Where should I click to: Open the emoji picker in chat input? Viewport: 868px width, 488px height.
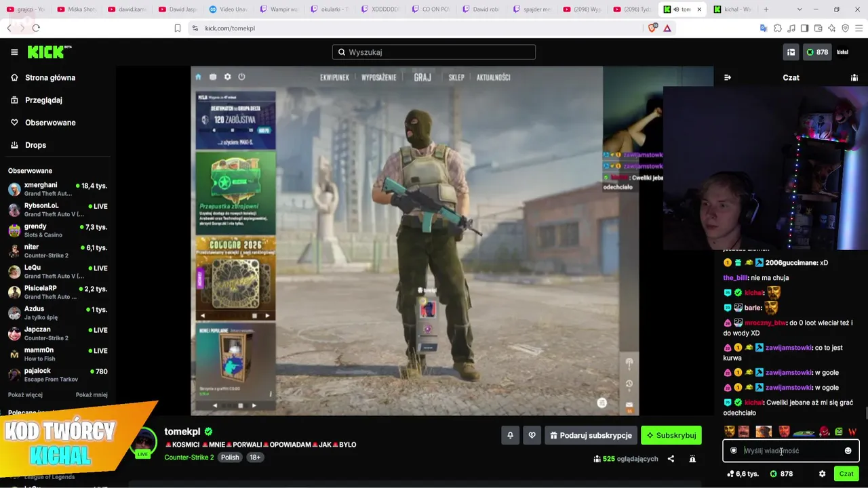(x=848, y=451)
